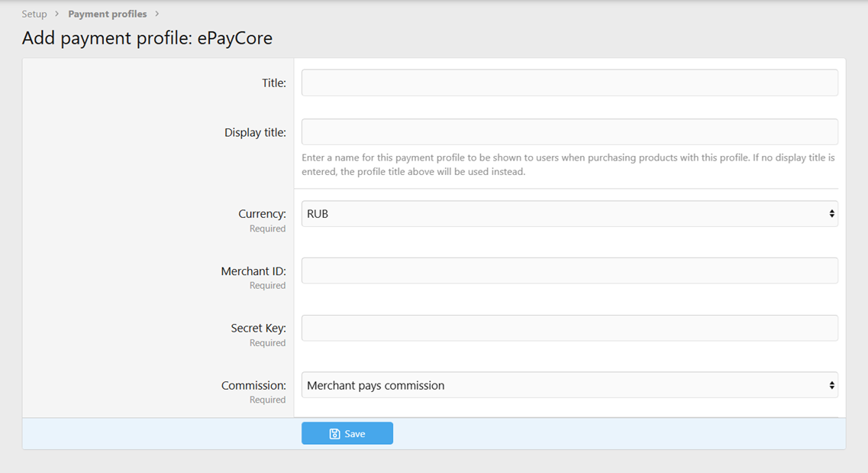Click the "Title:" field label
Viewport: 868px width, 473px height.
273,83
